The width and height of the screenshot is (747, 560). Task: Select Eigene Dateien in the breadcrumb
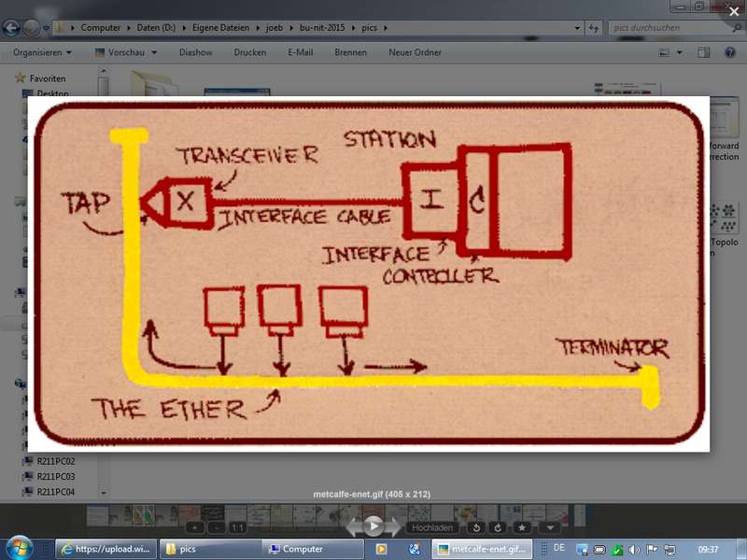pos(220,28)
